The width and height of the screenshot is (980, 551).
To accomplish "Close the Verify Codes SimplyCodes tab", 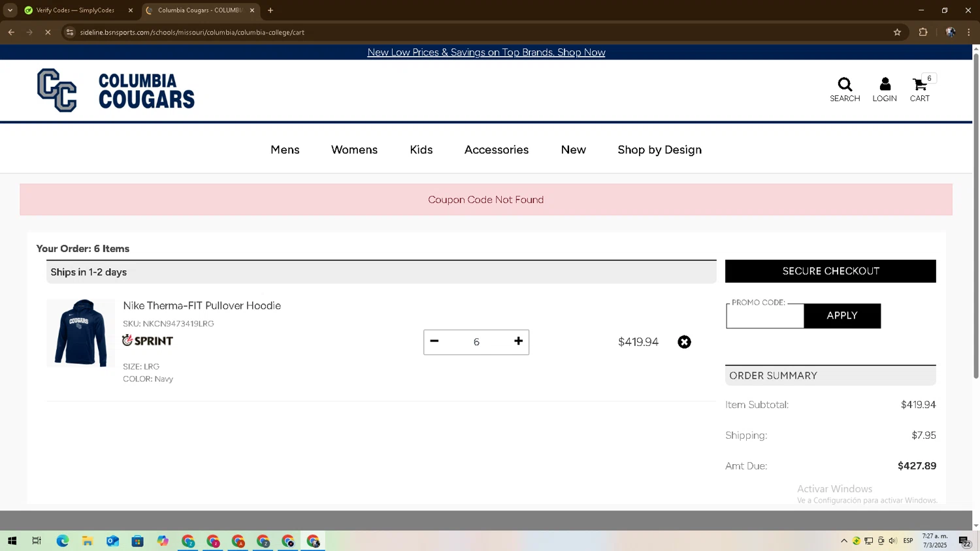I will tap(131, 10).
